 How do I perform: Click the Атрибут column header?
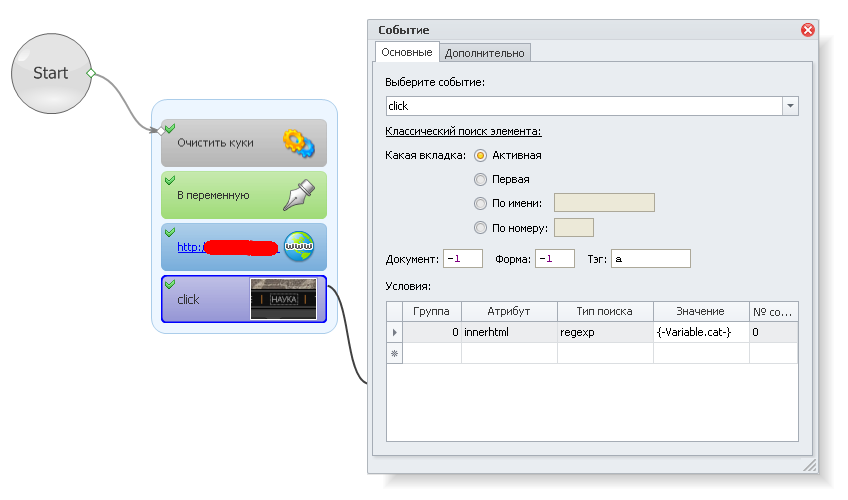pyautogui.click(x=509, y=312)
